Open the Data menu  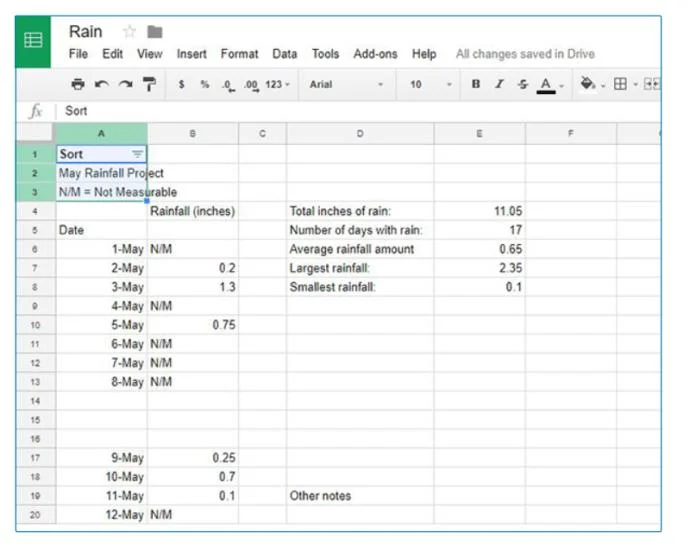click(x=285, y=54)
